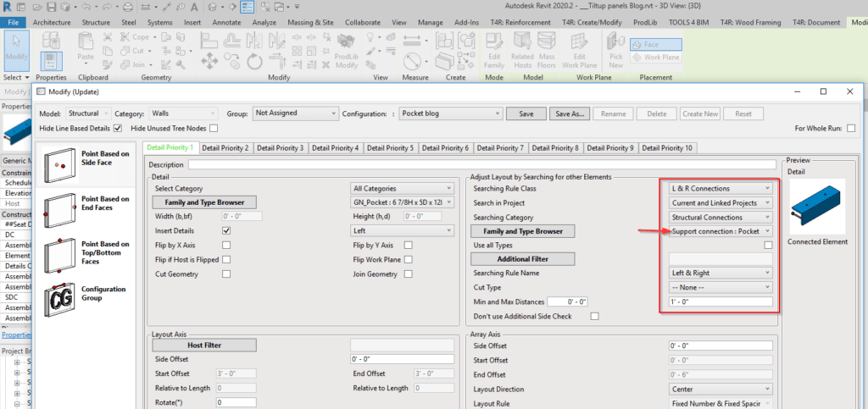Select Point Based on Side Face mode
The height and width of the screenshot is (409, 868).
click(86, 164)
